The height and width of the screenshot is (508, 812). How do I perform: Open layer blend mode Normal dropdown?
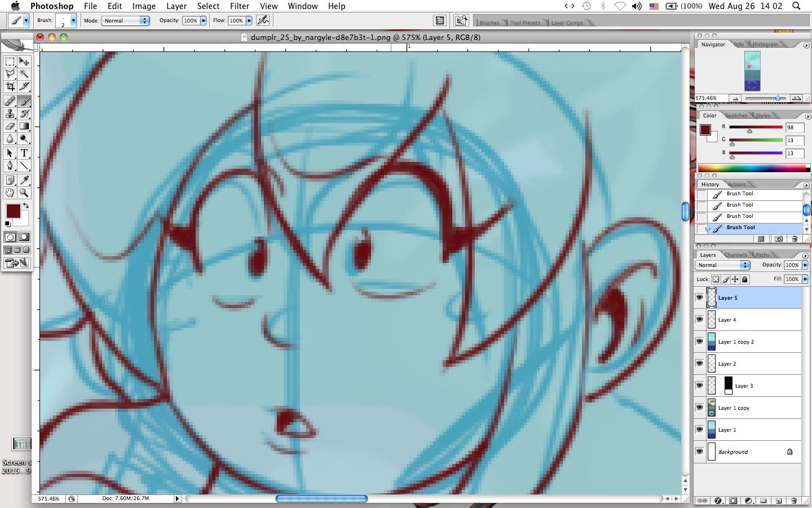pyautogui.click(x=723, y=265)
